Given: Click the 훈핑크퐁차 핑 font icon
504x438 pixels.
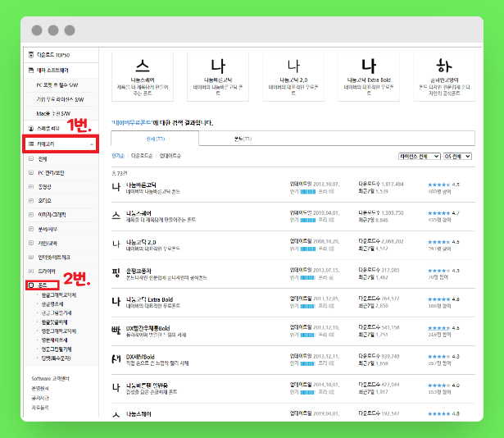Looking at the screenshot, I should point(116,273).
